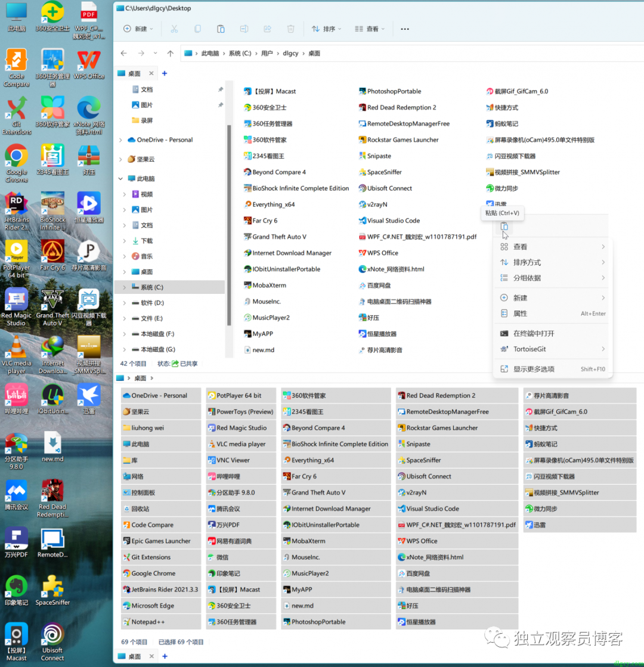Collapse the 此电脑 tree node
Image resolution: width=644 pixels, height=667 pixels.
[x=120, y=179]
